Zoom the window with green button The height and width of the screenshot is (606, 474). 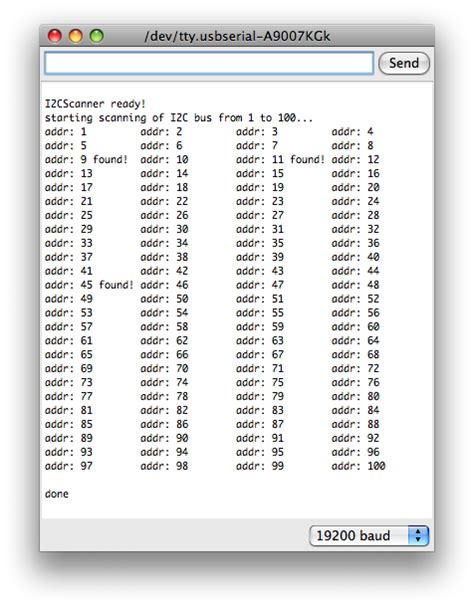[97, 36]
